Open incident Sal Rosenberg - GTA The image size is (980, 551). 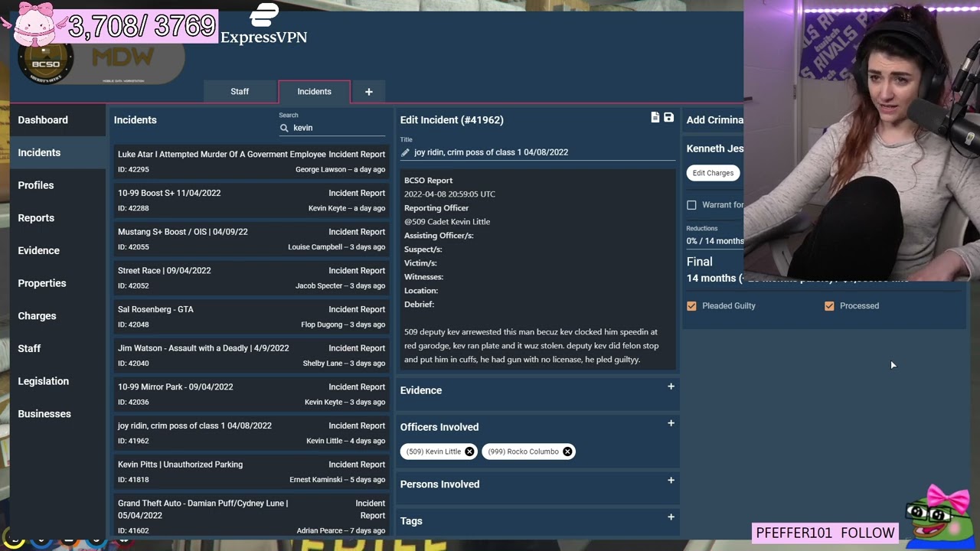(251, 317)
